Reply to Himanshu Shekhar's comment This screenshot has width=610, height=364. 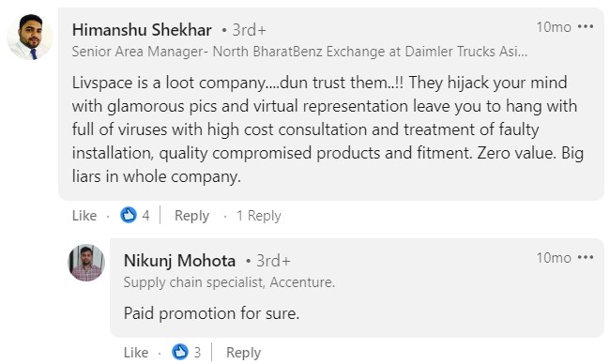click(x=191, y=216)
